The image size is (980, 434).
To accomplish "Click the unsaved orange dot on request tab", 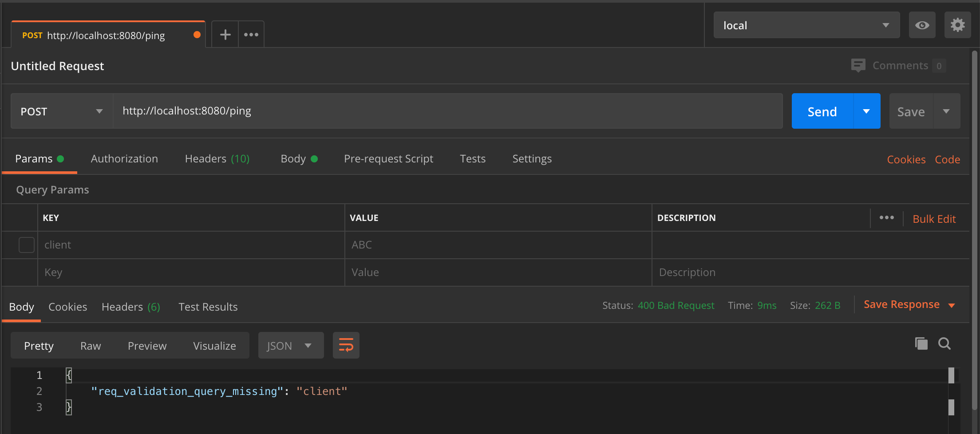I will pyautogui.click(x=197, y=35).
